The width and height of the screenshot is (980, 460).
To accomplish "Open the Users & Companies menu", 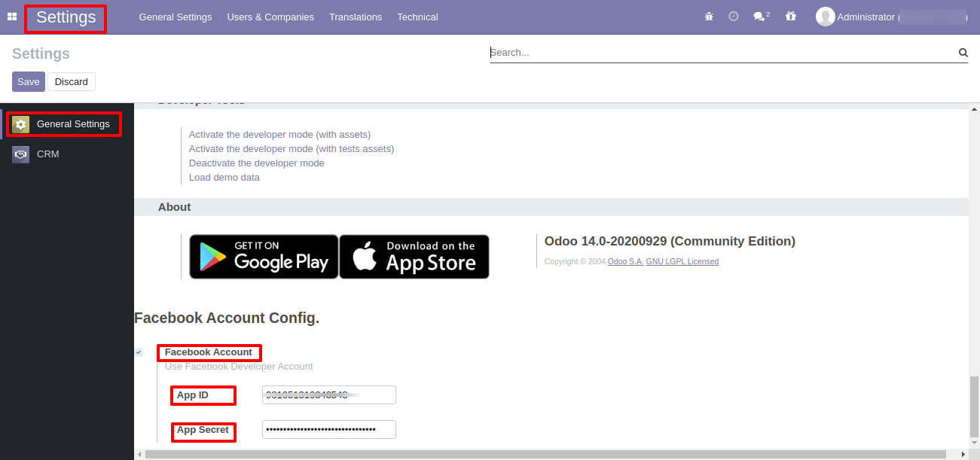I will click(x=270, y=17).
